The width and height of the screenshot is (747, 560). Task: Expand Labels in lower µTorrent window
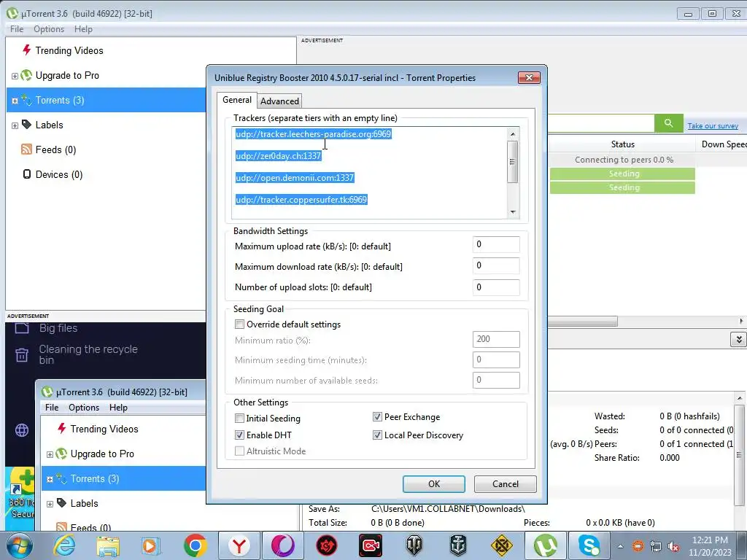point(50,504)
